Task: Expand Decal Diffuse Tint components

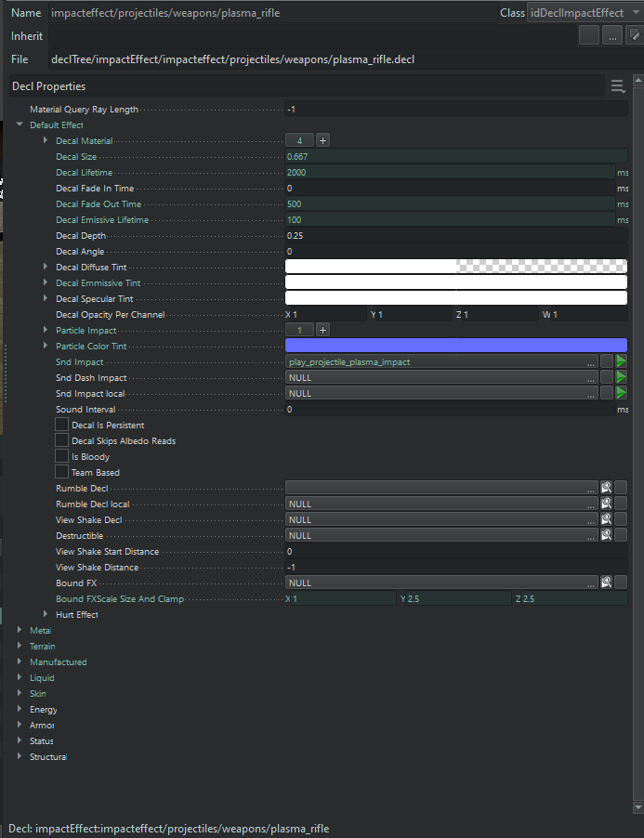Action: pos(46,267)
